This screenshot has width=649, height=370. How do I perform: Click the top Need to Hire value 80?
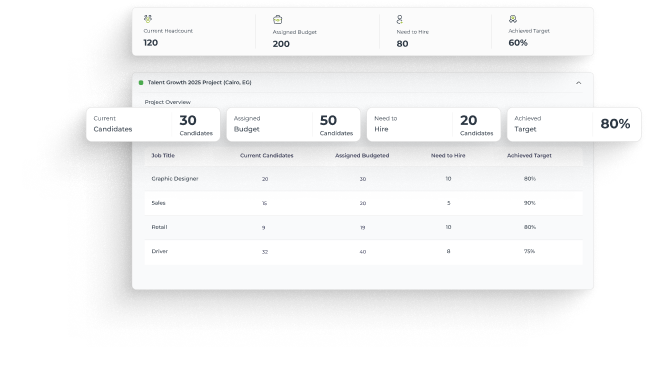[402, 44]
